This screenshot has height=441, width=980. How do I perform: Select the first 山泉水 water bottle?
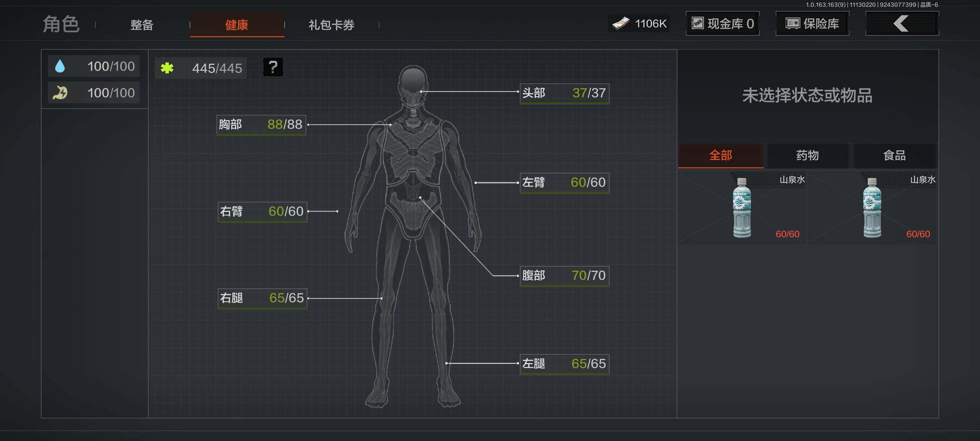[x=742, y=208]
